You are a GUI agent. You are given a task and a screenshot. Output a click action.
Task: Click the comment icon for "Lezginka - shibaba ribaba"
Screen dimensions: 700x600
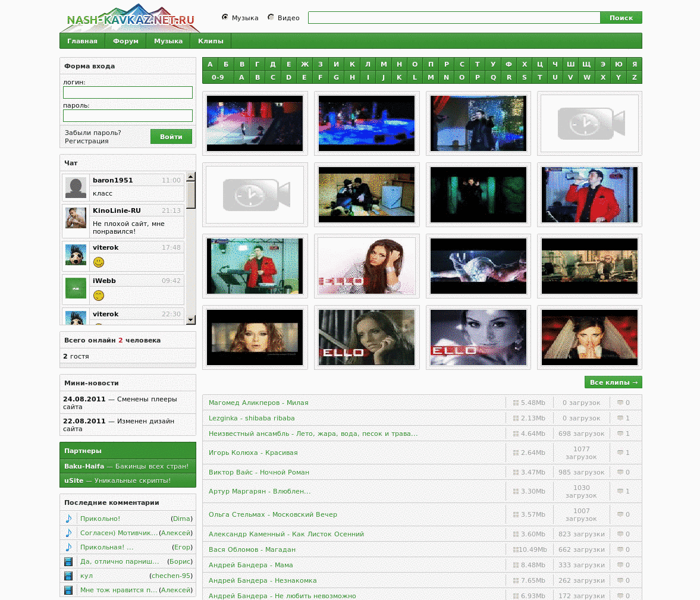(620, 418)
